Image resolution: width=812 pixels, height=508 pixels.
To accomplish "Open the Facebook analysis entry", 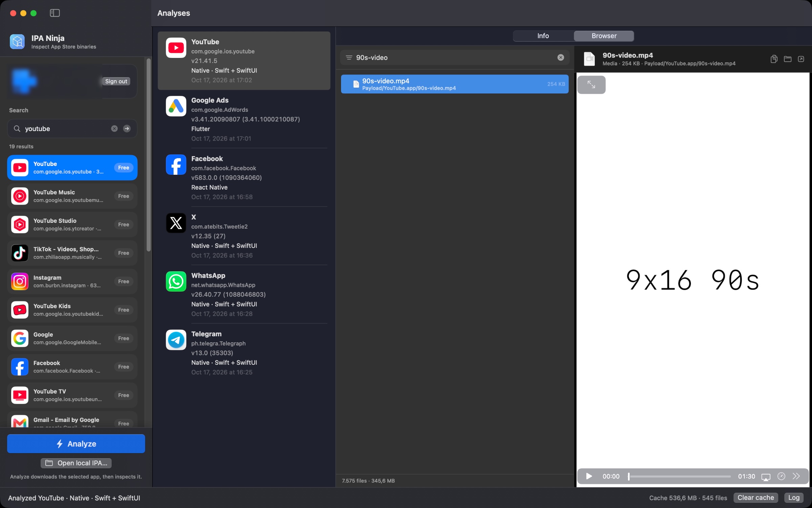I will 244,177.
